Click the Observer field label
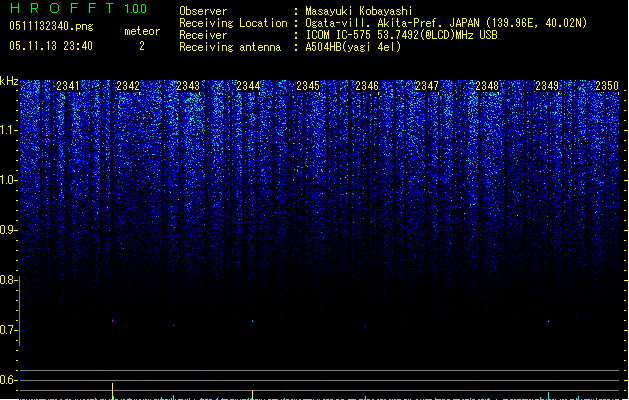This screenshot has height=400, width=629. point(203,11)
